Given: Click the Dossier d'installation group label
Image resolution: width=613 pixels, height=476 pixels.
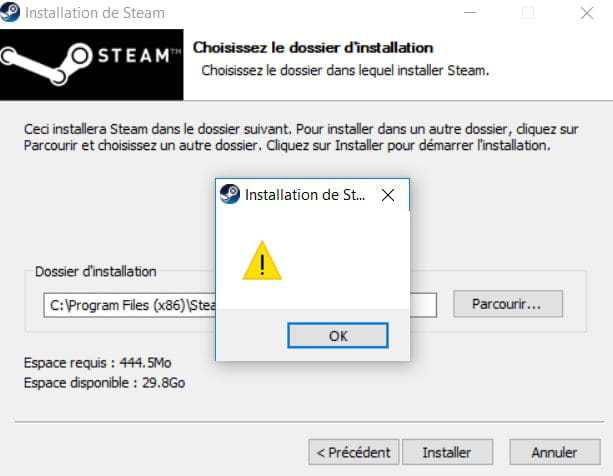Looking at the screenshot, I should coord(96,271).
